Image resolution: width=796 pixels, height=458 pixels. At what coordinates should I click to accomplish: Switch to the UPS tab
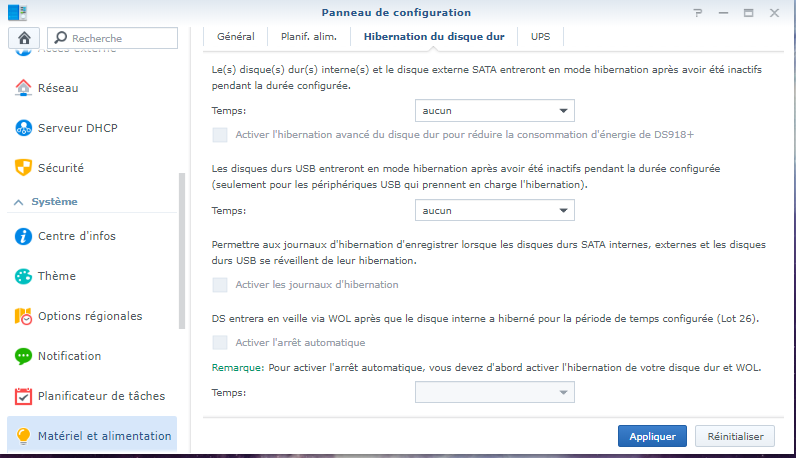click(540, 37)
